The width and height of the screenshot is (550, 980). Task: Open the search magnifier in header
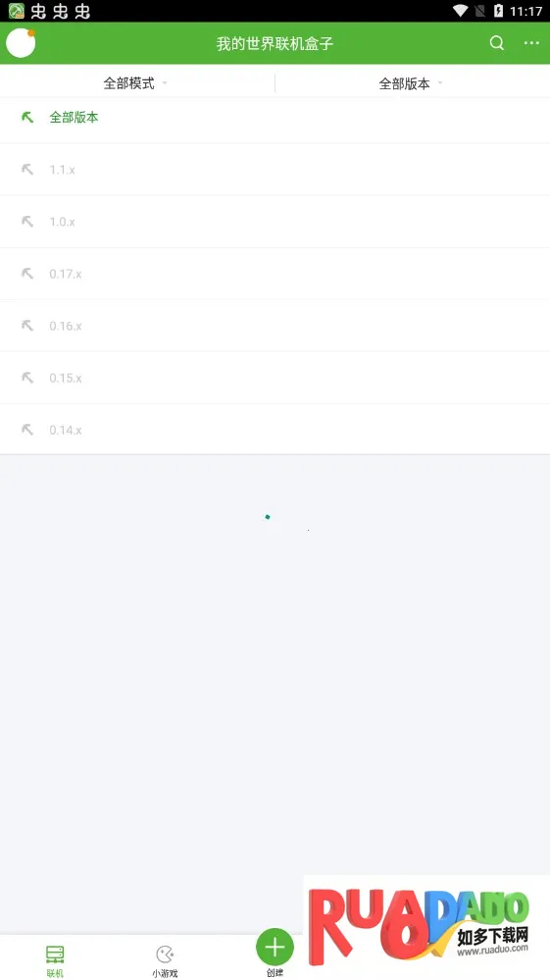pos(496,43)
